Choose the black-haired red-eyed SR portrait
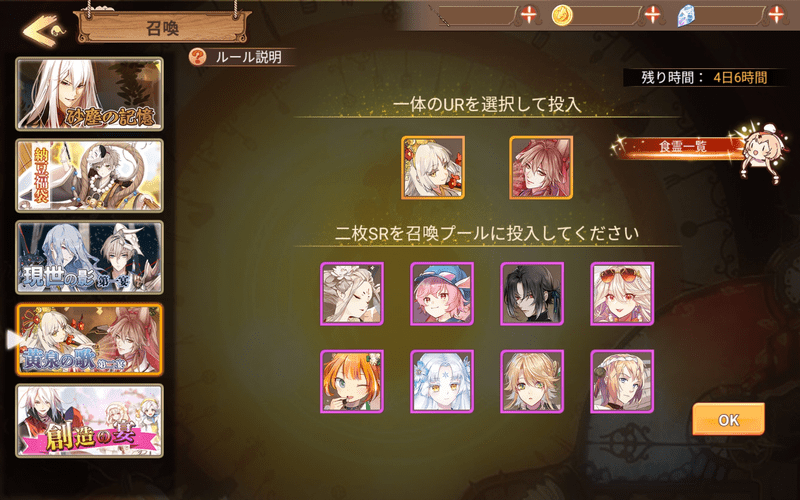Image resolution: width=800 pixels, height=500 pixels. pyautogui.click(x=532, y=294)
